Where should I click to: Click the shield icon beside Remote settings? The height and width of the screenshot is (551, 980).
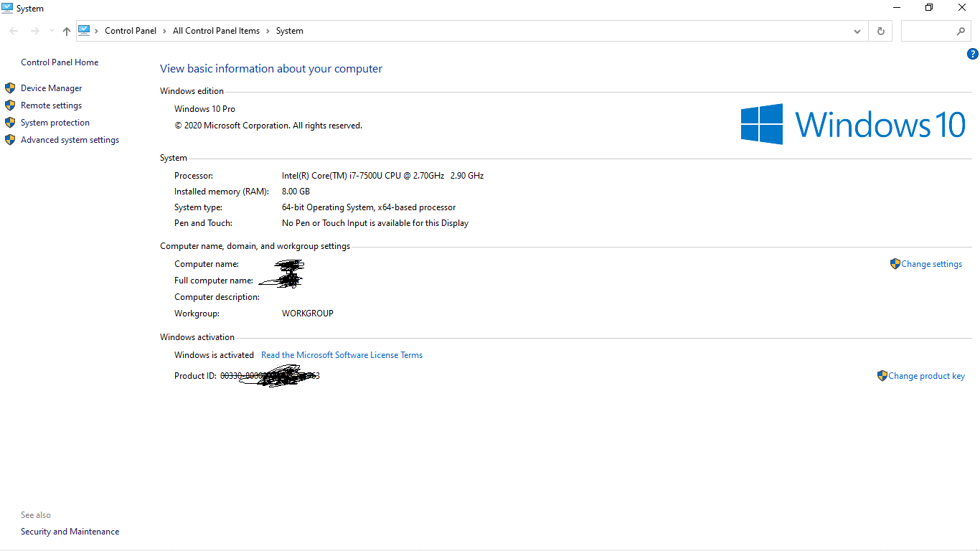tap(10, 105)
